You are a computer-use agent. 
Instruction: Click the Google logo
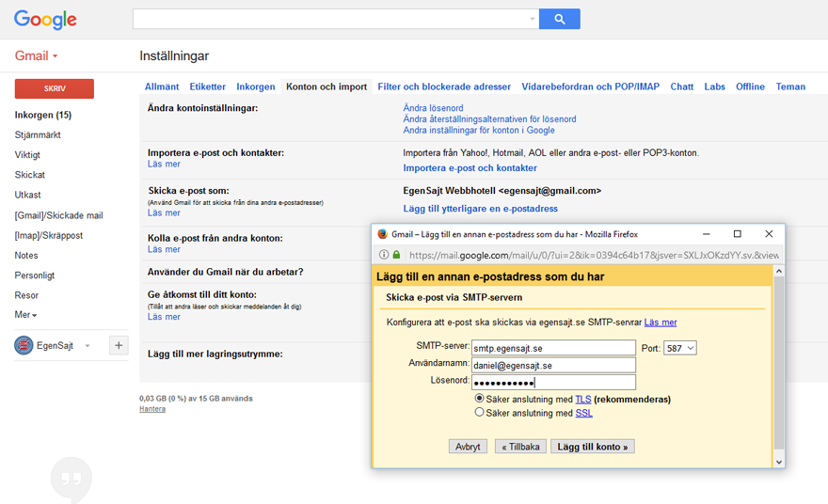(45, 20)
